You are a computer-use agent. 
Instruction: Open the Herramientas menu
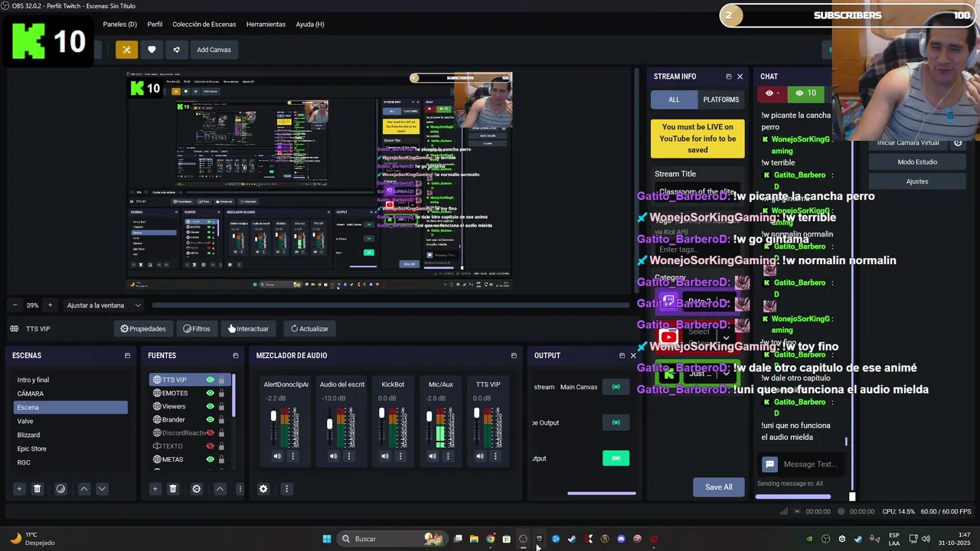[x=266, y=24]
